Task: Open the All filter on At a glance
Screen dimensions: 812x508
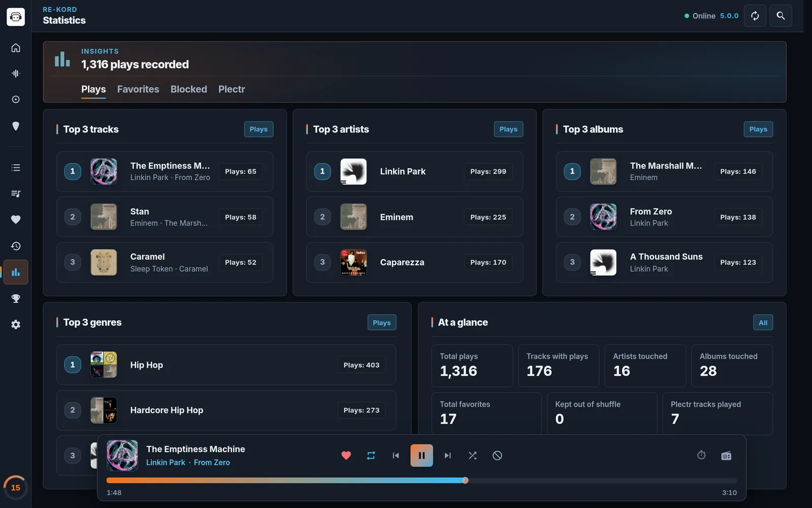Action: click(763, 323)
